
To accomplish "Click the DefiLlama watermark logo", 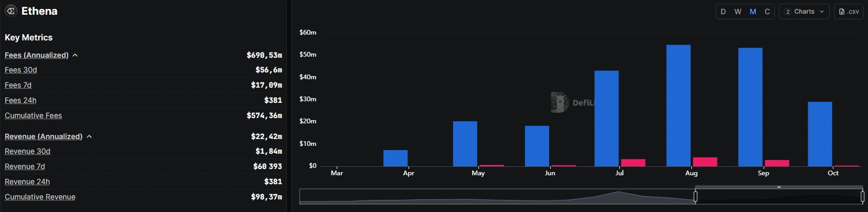I will [x=560, y=102].
